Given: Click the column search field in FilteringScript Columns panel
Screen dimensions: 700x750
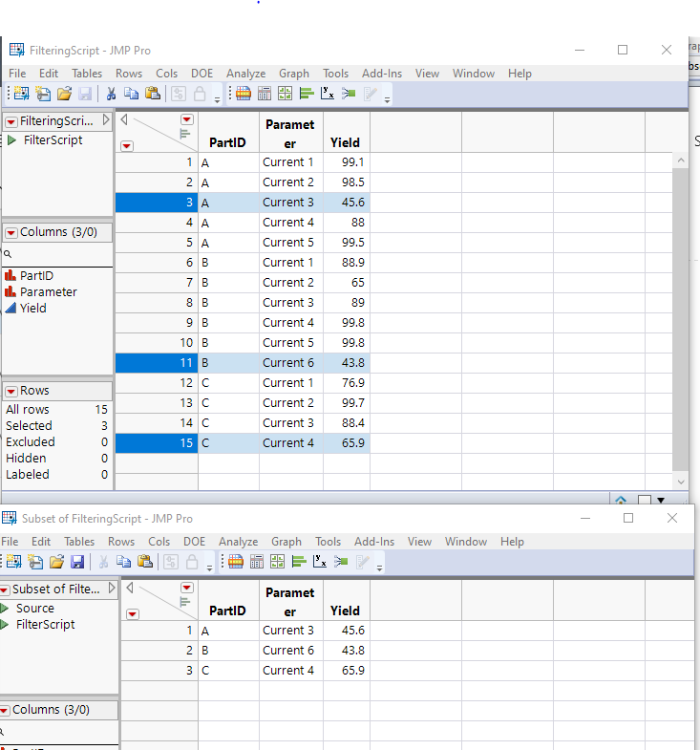Looking at the screenshot, I should pos(57,254).
